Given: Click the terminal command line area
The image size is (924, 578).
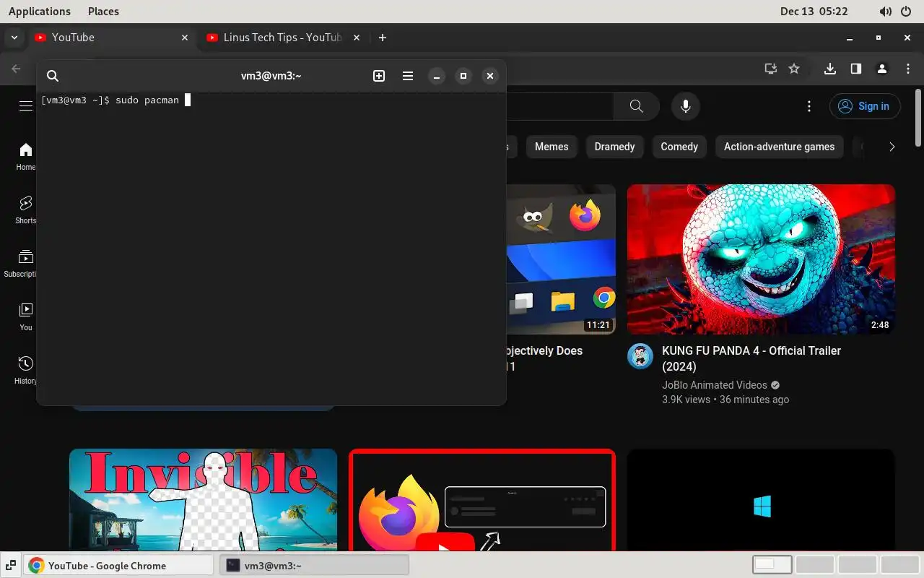Looking at the screenshot, I should tap(271, 100).
